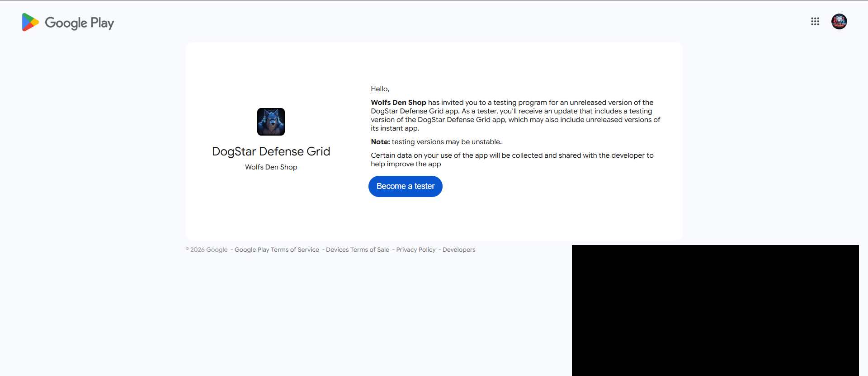Click the Hello greeting text
The image size is (868, 376).
tap(380, 89)
